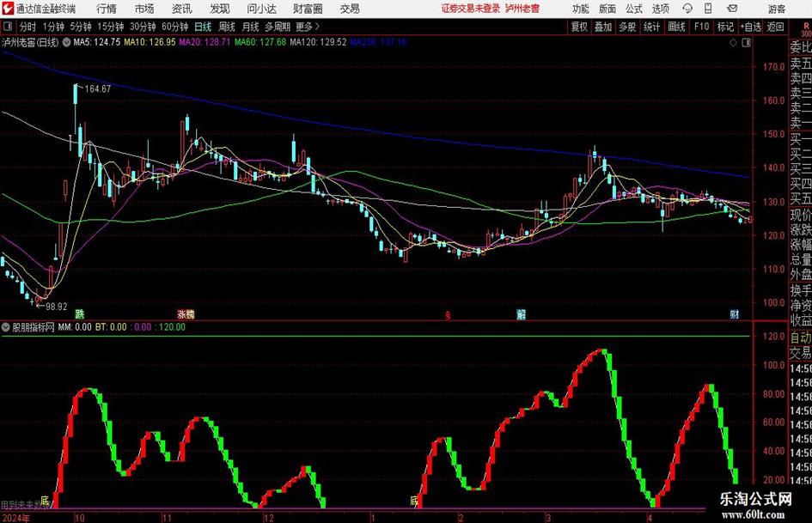Click the MA10: 126.95 indicator label
Image resolution: width=812 pixels, height=523 pixels.
(150, 42)
